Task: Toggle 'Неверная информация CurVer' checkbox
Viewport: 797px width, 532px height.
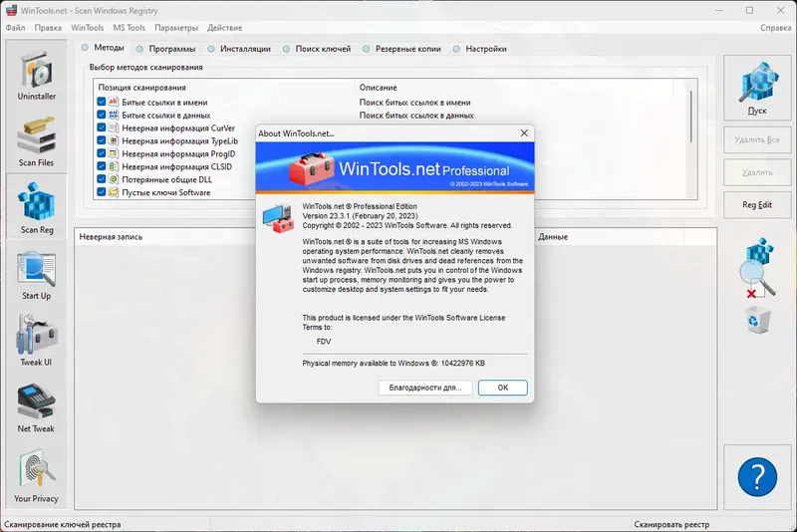Action: [102, 128]
